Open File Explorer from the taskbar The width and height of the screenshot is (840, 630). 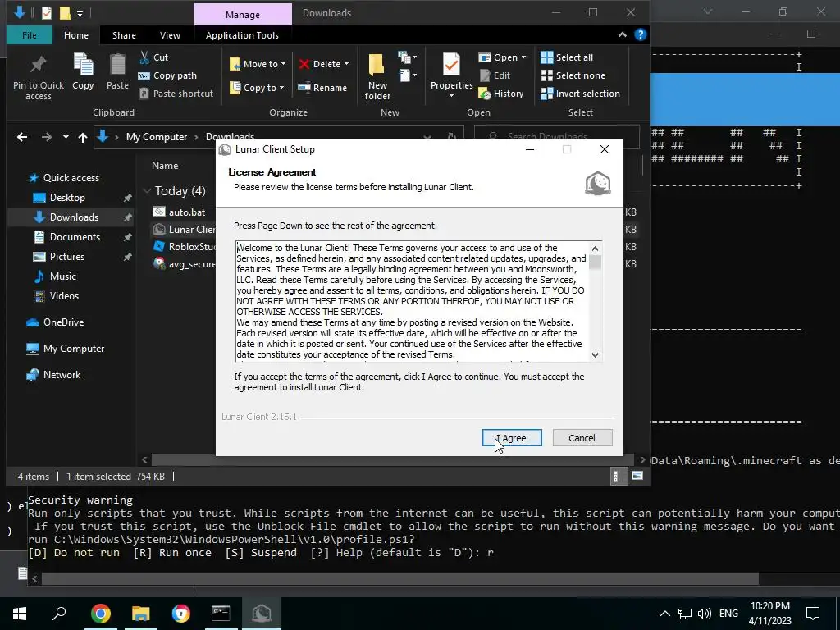tap(140, 613)
